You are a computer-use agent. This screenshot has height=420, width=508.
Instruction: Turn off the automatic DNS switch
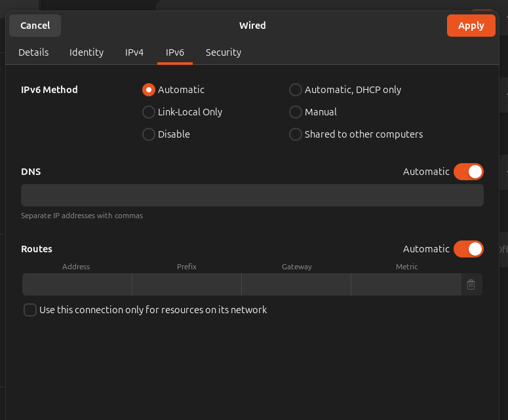(x=468, y=172)
